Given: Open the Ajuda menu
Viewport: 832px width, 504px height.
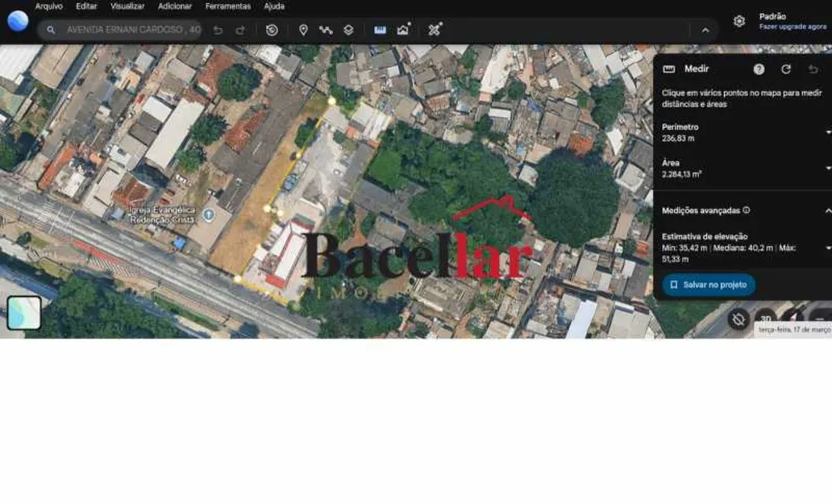Looking at the screenshot, I should [275, 7].
